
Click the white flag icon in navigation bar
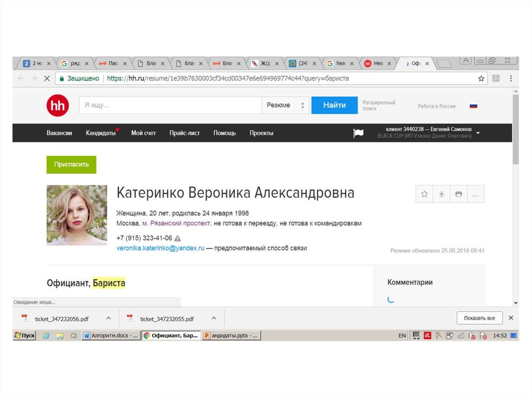pyautogui.click(x=358, y=133)
